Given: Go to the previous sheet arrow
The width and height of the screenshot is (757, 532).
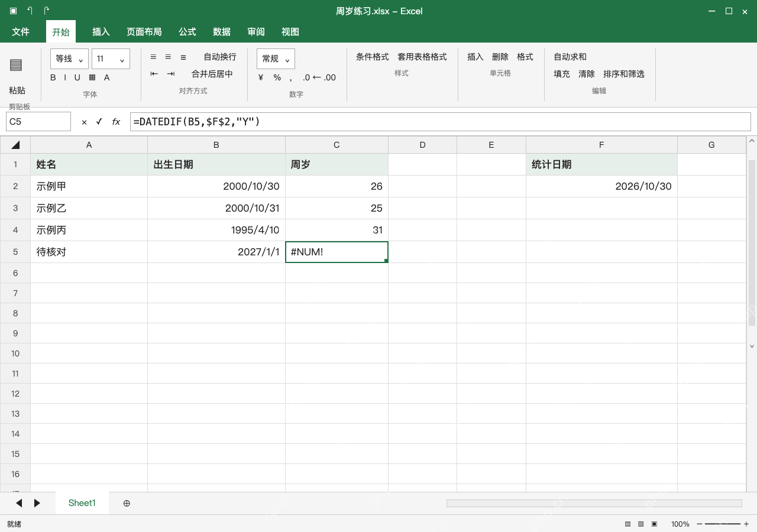Looking at the screenshot, I should (x=19, y=503).
